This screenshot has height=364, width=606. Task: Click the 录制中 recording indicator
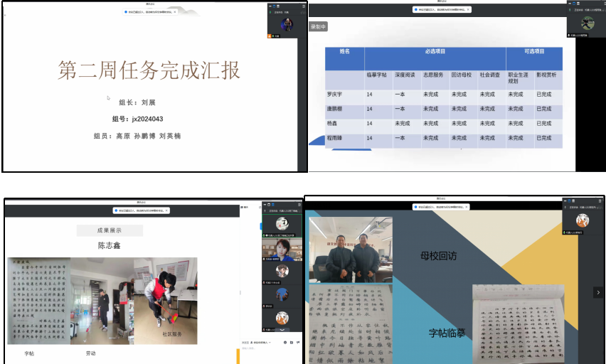[x=319, y=27]
